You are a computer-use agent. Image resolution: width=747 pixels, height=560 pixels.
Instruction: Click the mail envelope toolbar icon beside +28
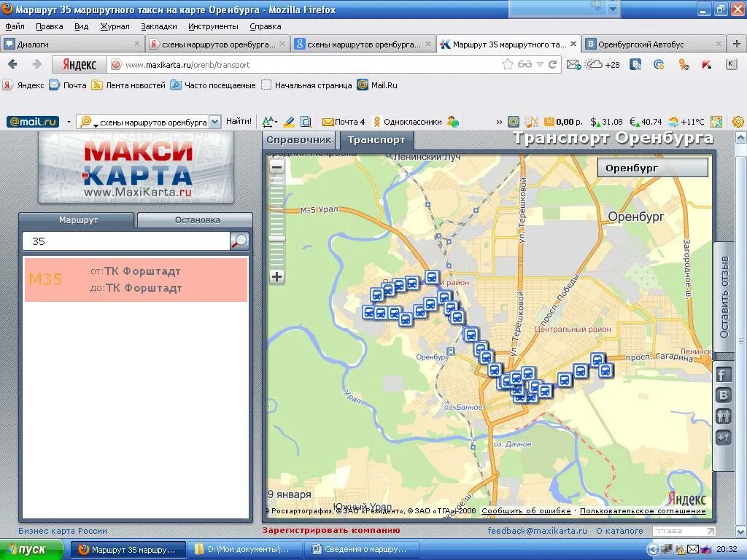coord(573,64)
